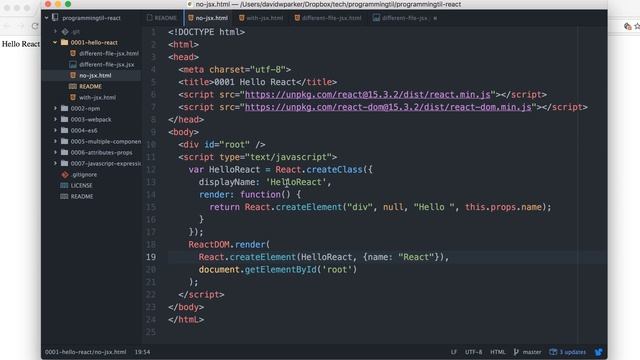Open the LICENSE file in tree
This screenshot has width=640, height=360.
(81, 185)
